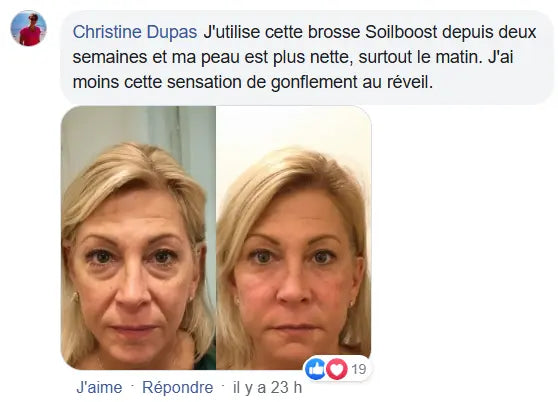Click 'gonflement au réveil' text line
This screenshot has height=402, width=558.
352,83
